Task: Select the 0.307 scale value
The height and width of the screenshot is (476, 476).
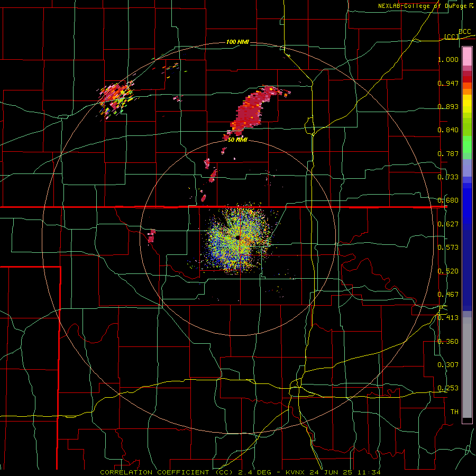Action: pos(448,365)
